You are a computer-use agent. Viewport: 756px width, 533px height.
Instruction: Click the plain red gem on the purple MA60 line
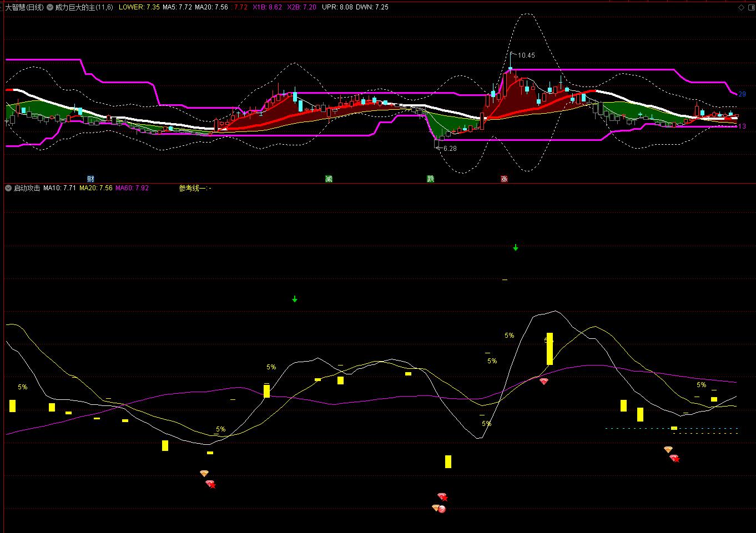(x=543, y=381)
